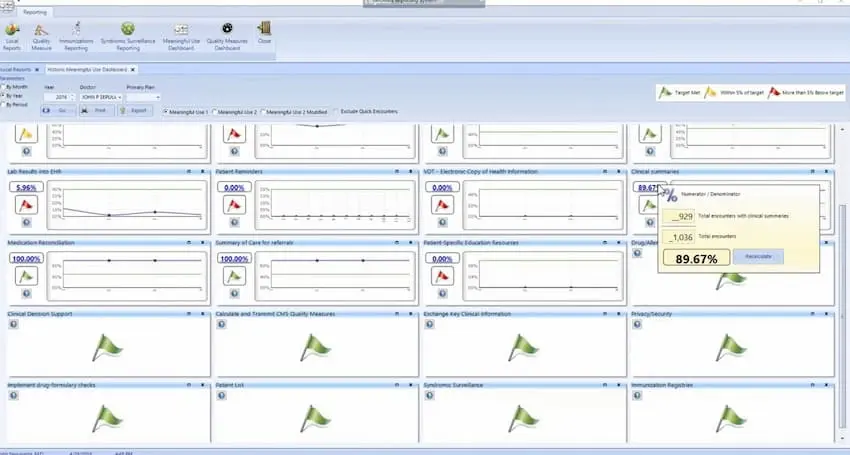The height and width of the screenshot is (455, 850).
Task: Click the 1,036 total encounters field
Action: 678,237
